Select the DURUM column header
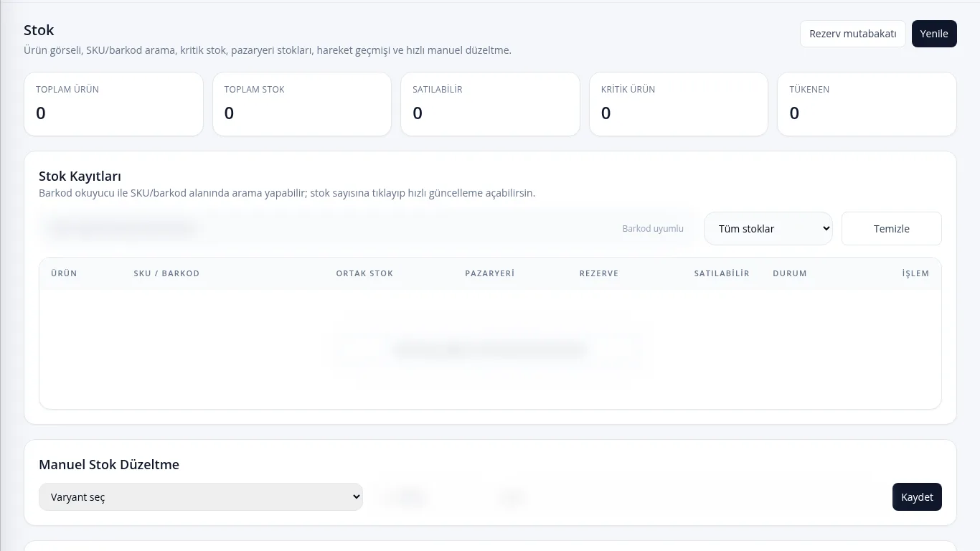Screen dimensions: 980x551 (x=790, y=273)
